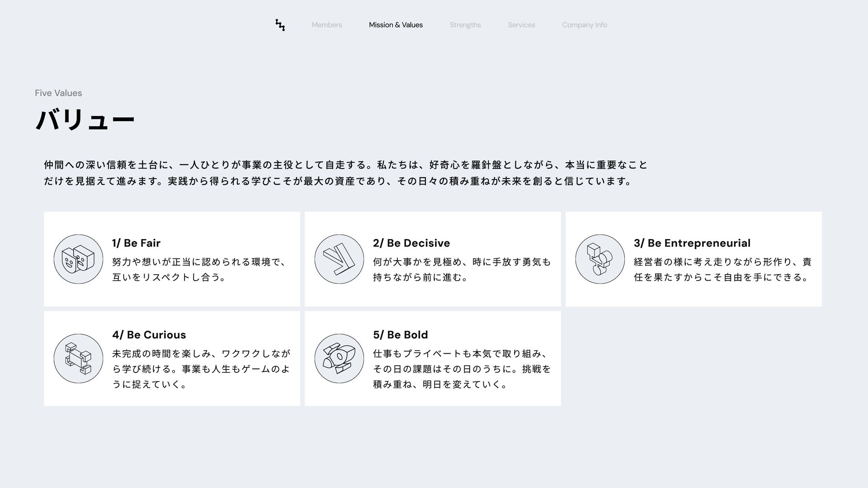Navigate to Company Info

coord(584,25)
